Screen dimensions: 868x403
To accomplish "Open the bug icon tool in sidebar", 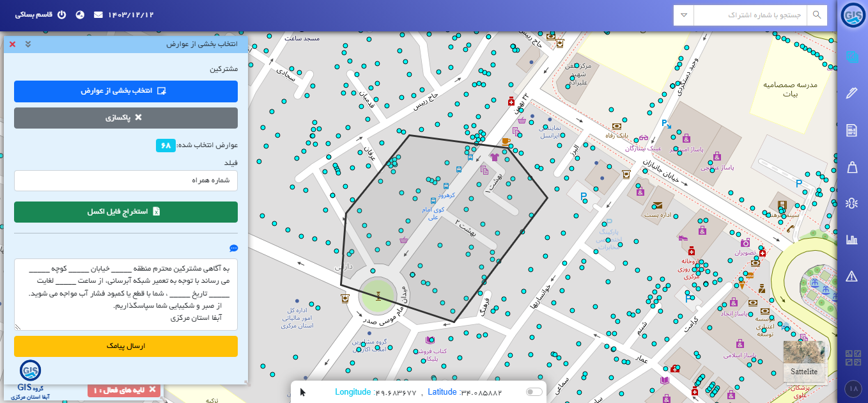I will (x=851, y=203).
